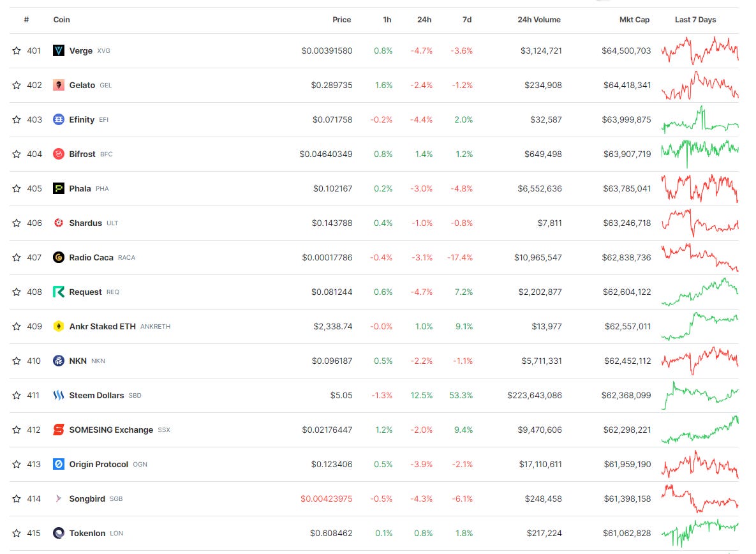
Task: Click Shardus market cap $63,246,718
Action: (x=626, y=223)
